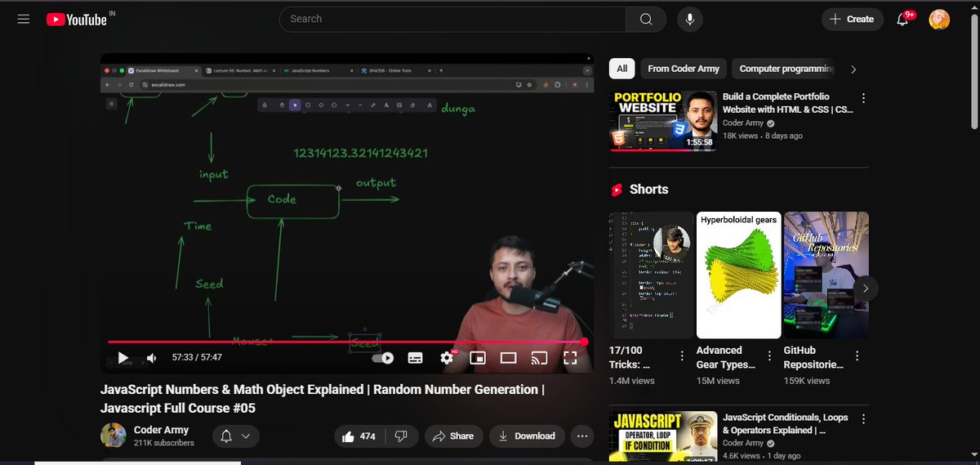Click the scrubber handle at progress end
The height and width of the screenshot is (465, 980).
[584, 342]
